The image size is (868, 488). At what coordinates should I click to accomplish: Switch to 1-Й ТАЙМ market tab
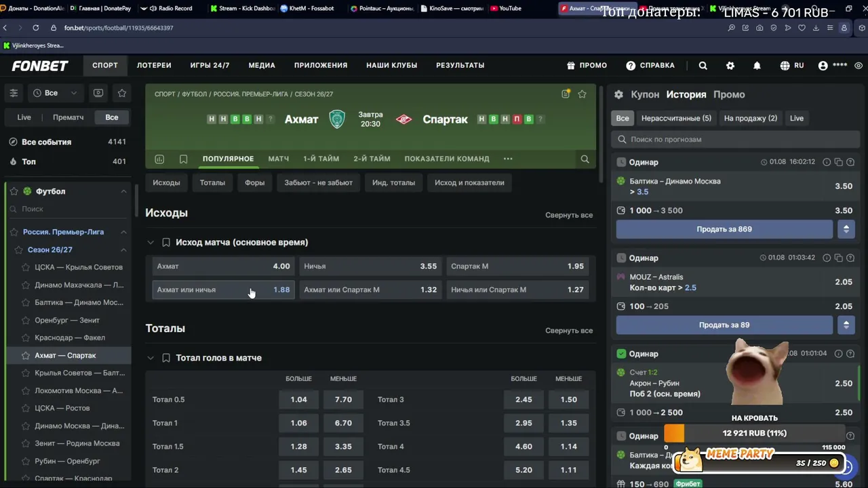(x=321, y=159)
